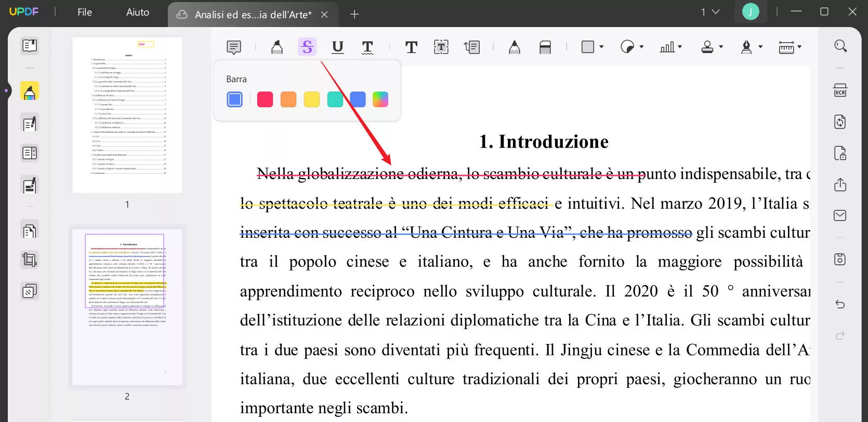Open the custom rainbow color picker
This screenshot has width=868, height=422.
point(380,99)
